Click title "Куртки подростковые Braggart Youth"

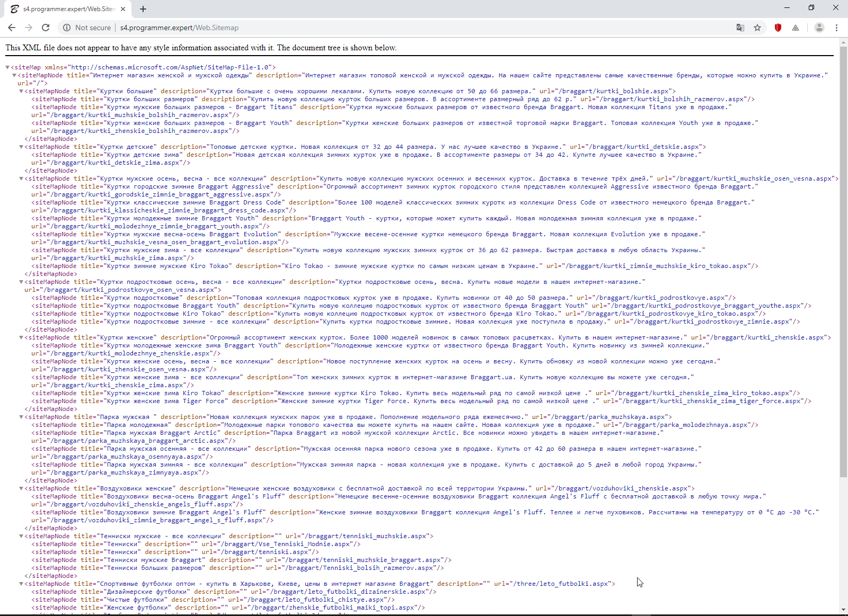point(171,306)
